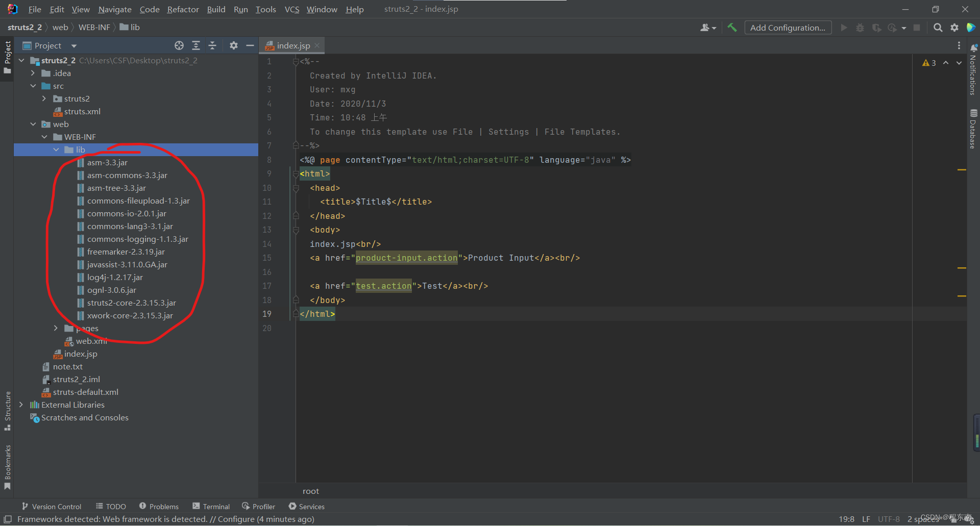Image resolution: width=980 pixels, height=526 pixels.
Task: Click first yellow warning stripe marker
Action: (x=962, y=169)
